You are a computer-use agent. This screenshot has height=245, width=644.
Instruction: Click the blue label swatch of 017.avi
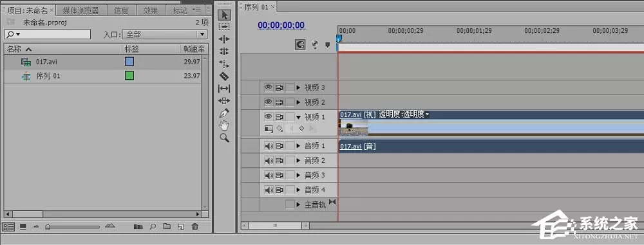tap(129, 62)
